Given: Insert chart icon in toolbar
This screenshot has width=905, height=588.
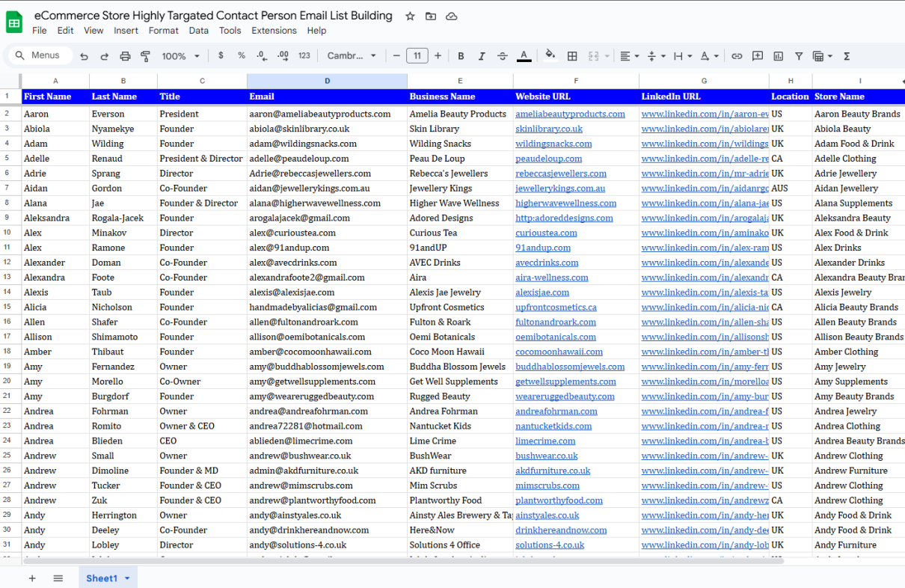Looking at the screenshot, I should pyautogui.click(x=779, y=56).
